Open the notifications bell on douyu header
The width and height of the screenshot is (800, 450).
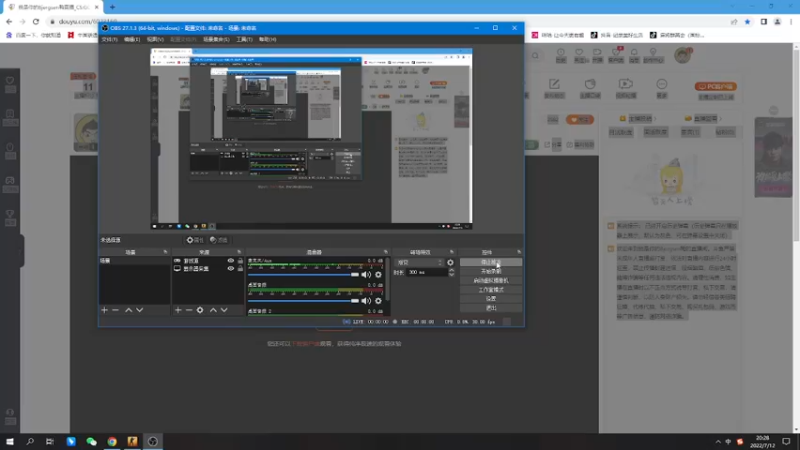point(634,55)
